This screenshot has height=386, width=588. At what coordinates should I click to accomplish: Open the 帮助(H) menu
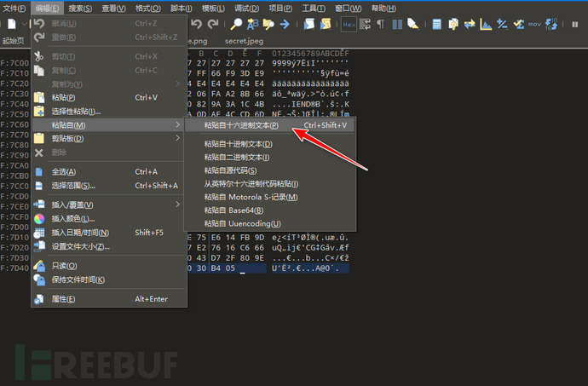pos(383,9)
